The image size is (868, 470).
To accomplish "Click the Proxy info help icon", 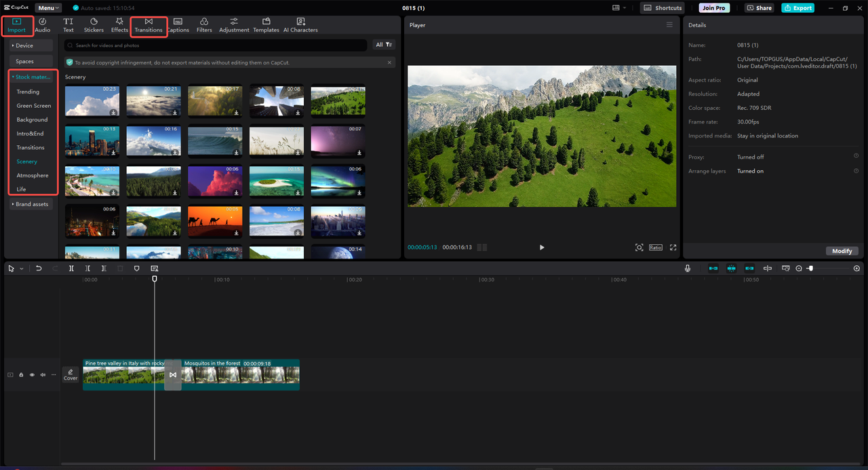I will [x=856, y=156].
